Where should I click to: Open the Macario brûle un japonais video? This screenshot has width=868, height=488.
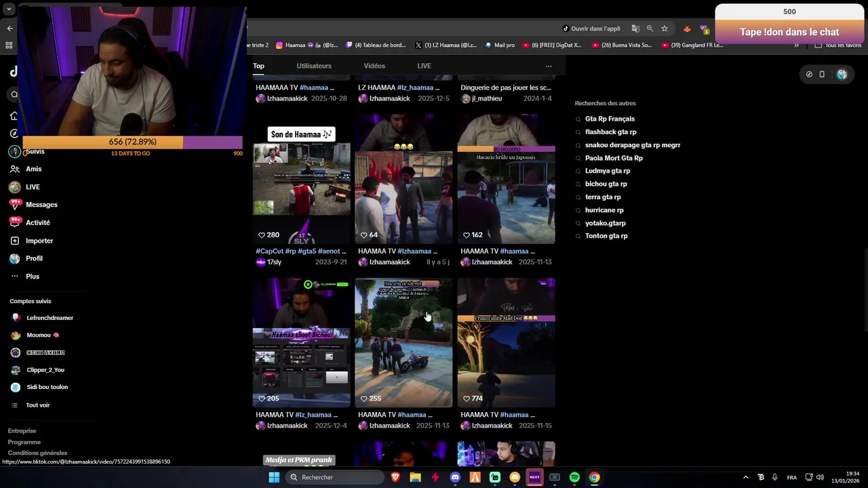(x=506, y=179)
